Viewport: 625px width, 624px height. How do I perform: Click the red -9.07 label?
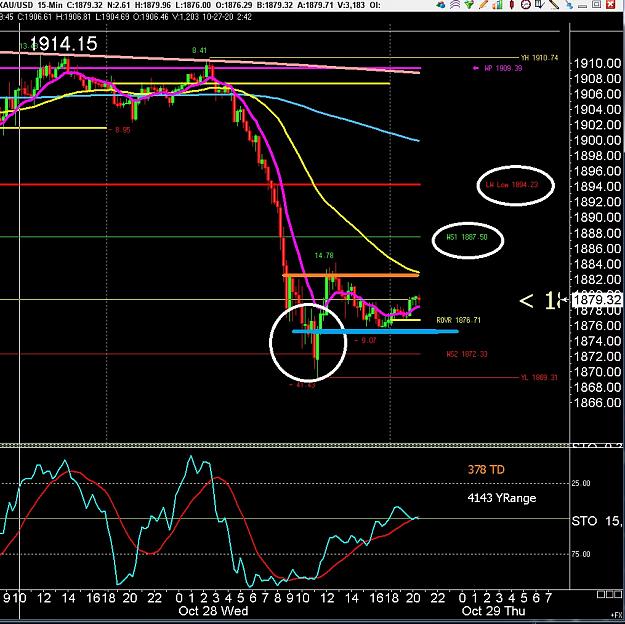pos(366,341)
